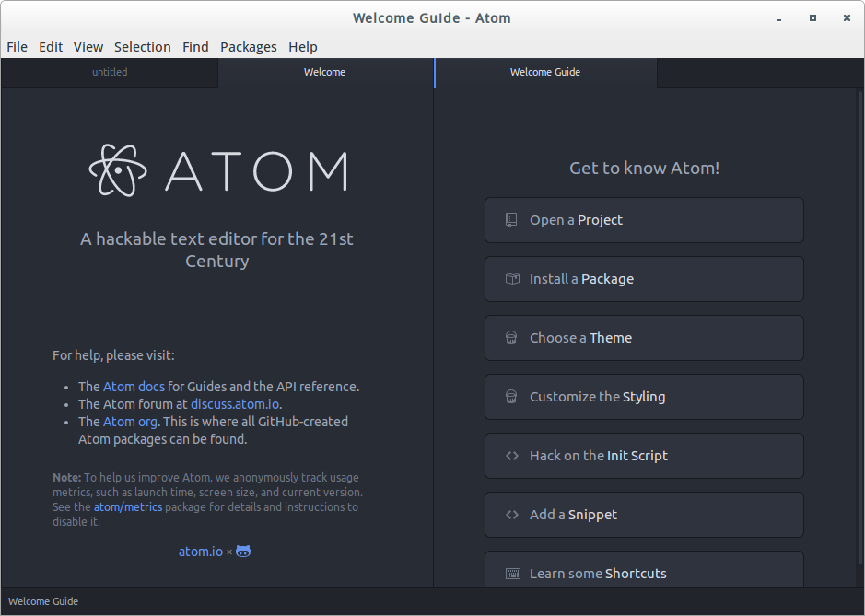
Task: Open the Find menu
Action: click(x=195, y=47)
